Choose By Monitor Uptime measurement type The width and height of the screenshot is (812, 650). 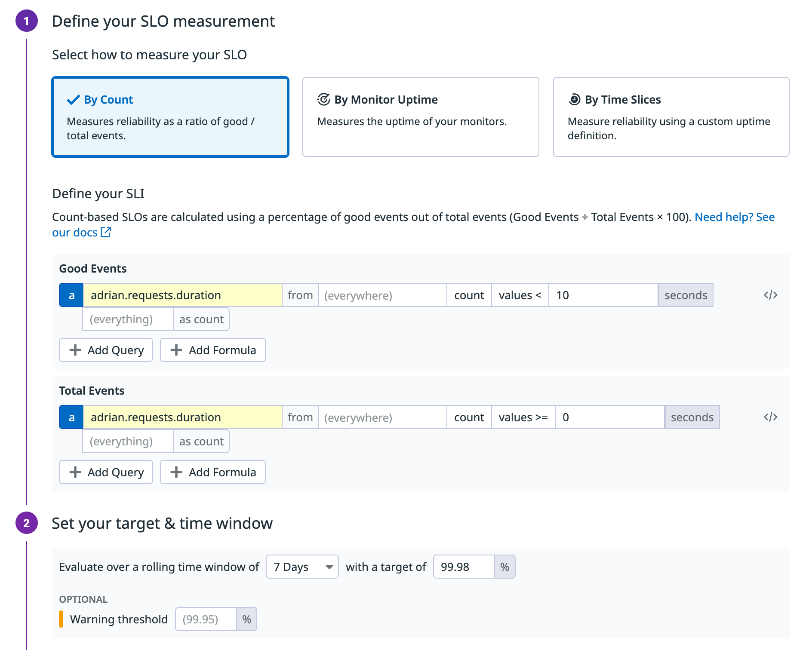(x=420, y=117)
